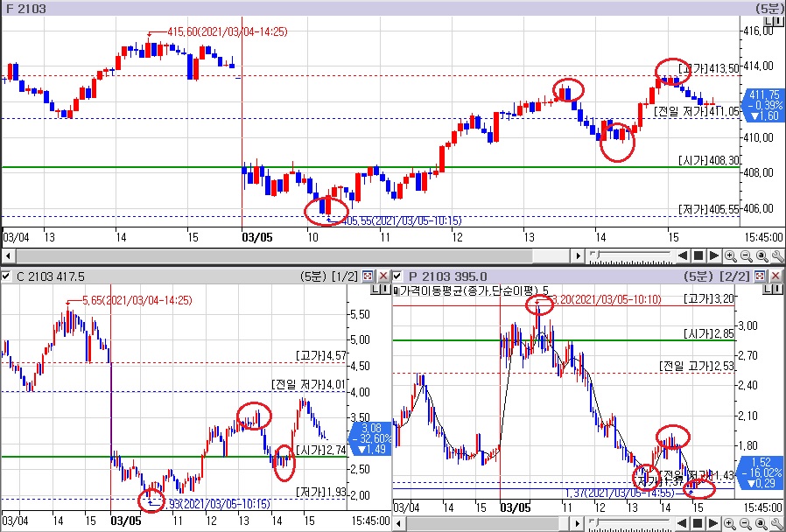Viewport: 786px width, 532px height.
Task: Uncheck the C 2103 417.5 chart checkbox
Action: pos(5,276)
